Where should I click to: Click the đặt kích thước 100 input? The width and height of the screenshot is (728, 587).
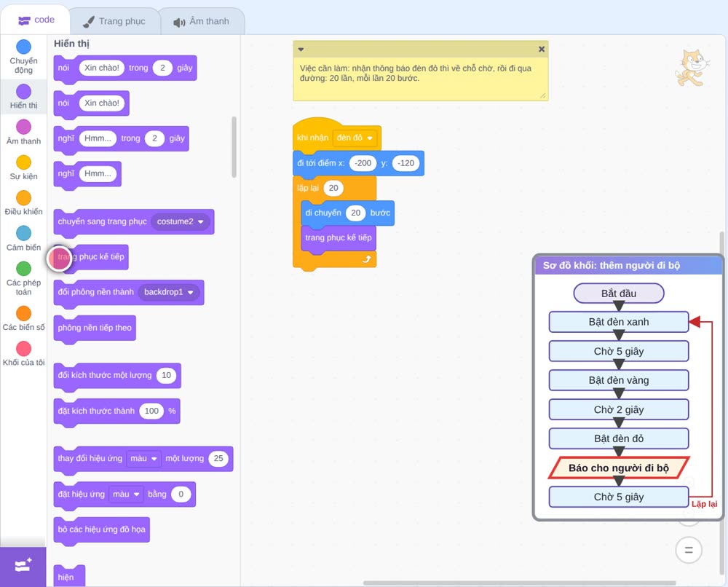(x=151, y=411)
